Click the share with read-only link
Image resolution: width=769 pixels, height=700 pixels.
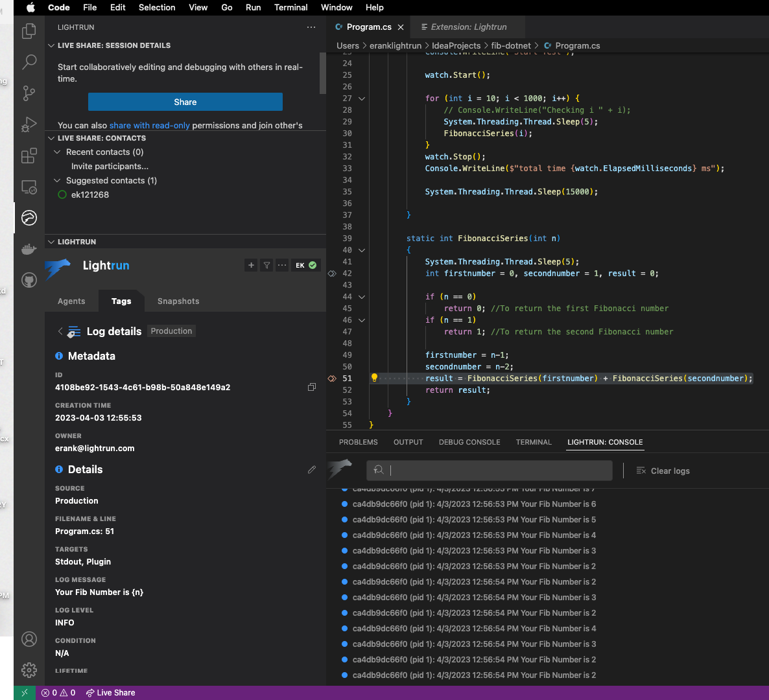(149, 126)
